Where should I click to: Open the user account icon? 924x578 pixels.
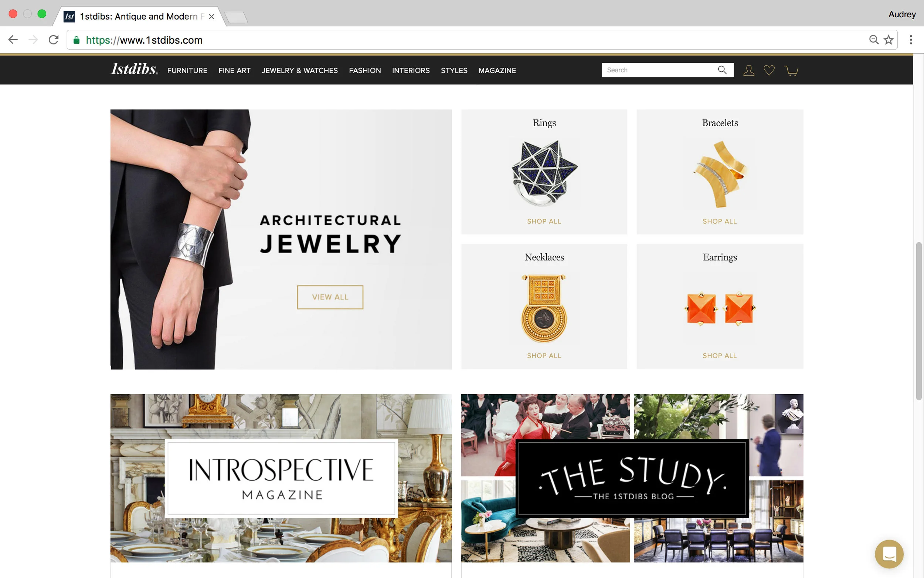[748, 70]
